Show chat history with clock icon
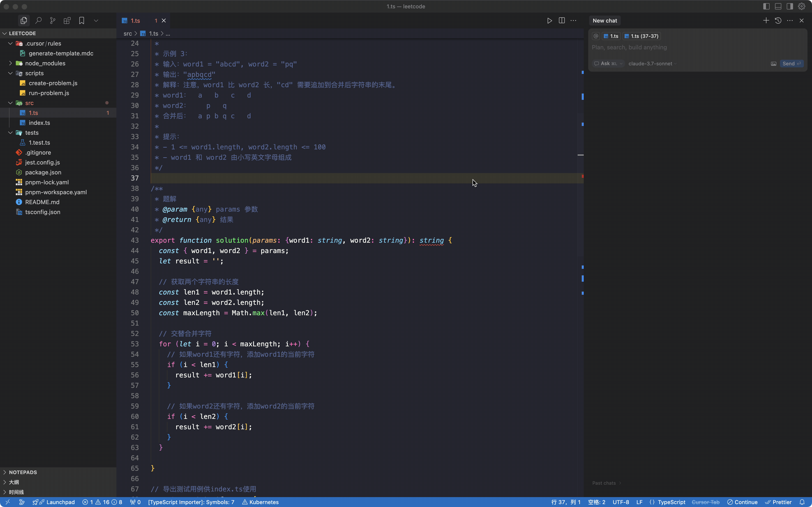 click(x=778, y=21)
